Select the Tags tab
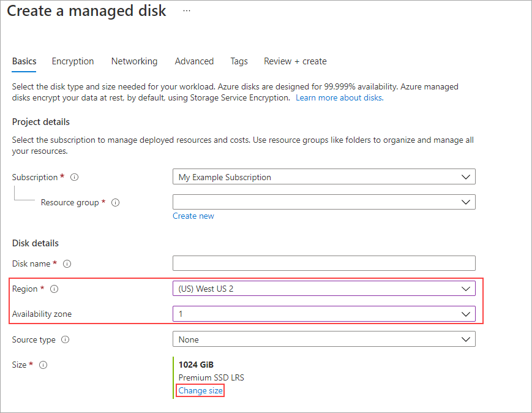532x413 pixels. click(x=239, y=61)
